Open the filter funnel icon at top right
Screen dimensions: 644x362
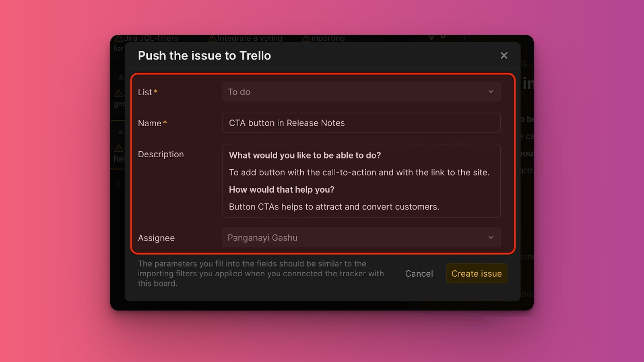coord(431,37)
